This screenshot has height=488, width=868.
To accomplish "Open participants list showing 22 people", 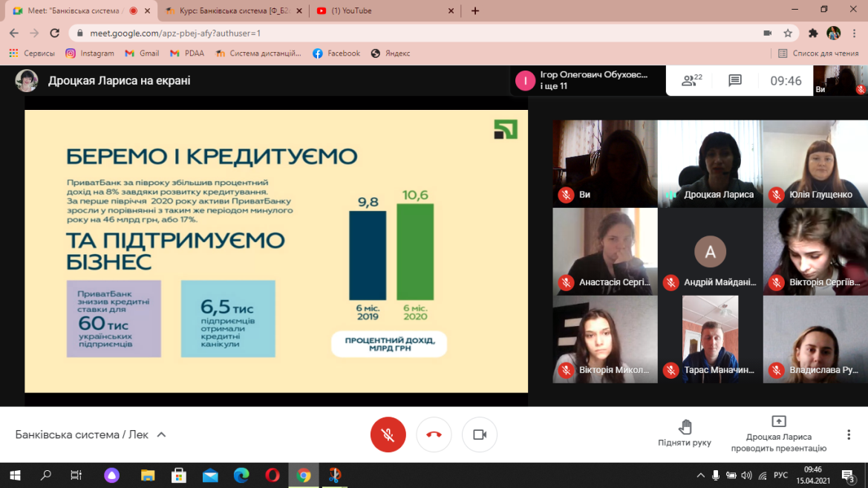I will pos(691,80).
